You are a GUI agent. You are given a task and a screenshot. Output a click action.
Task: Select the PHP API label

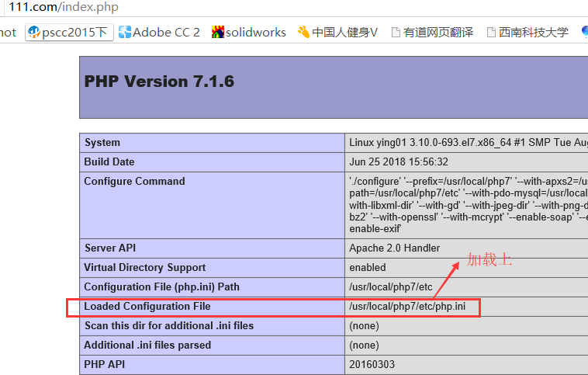[x=104, y=364]
